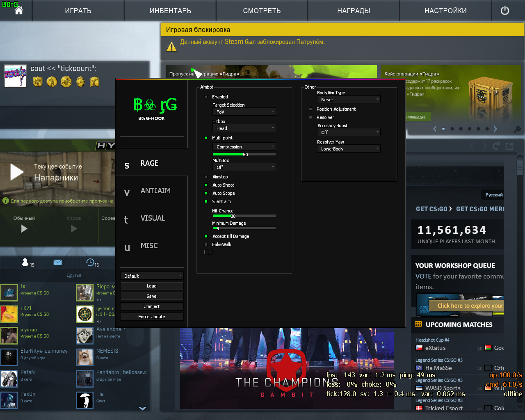
Task: Open the ИНВЕНТАРЬ menu
Action: click(170, 11)
